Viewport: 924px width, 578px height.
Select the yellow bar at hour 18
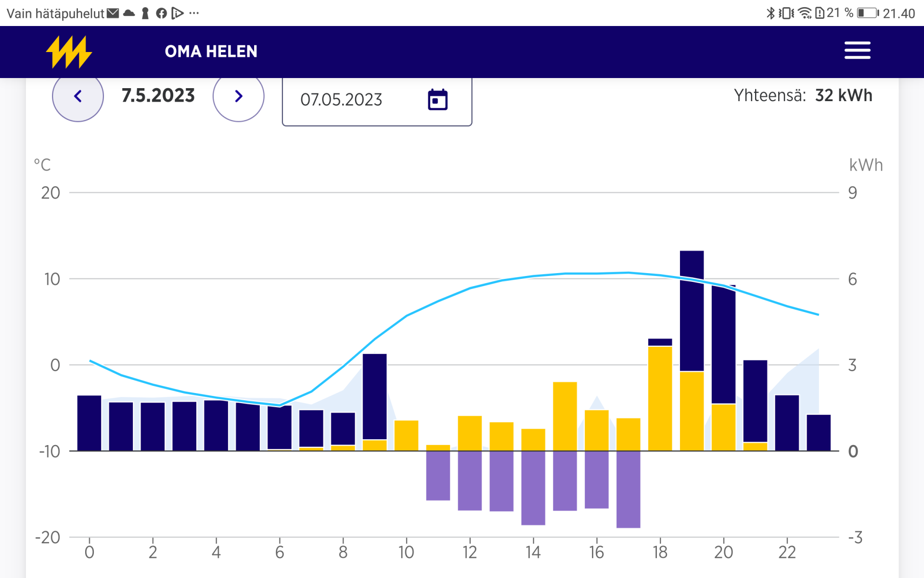(x=660, y=398)
